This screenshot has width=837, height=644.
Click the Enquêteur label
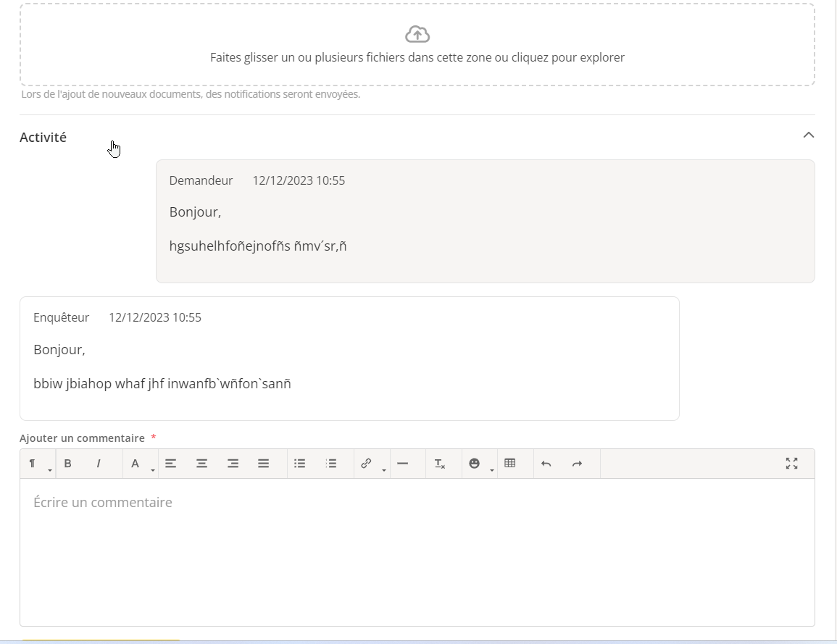pos(62,317)
